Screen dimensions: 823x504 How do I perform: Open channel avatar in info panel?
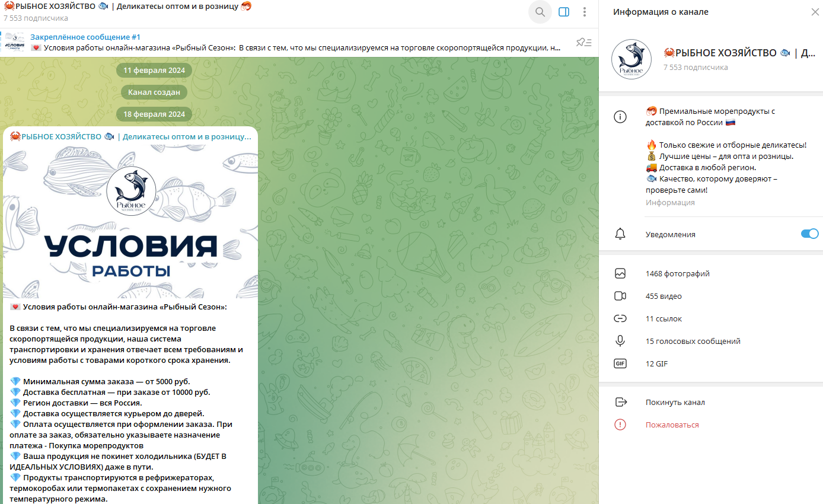(x=631, y=59)
